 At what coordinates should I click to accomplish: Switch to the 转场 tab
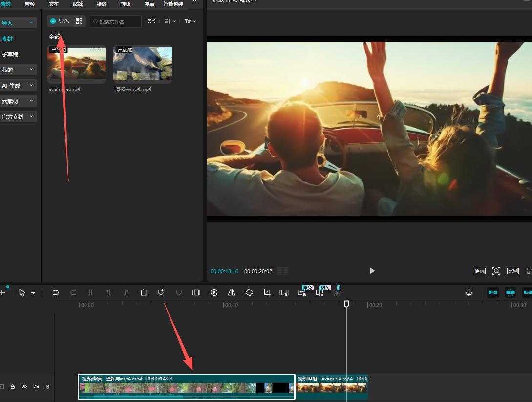pyautogui.click(x=125, y=4)
